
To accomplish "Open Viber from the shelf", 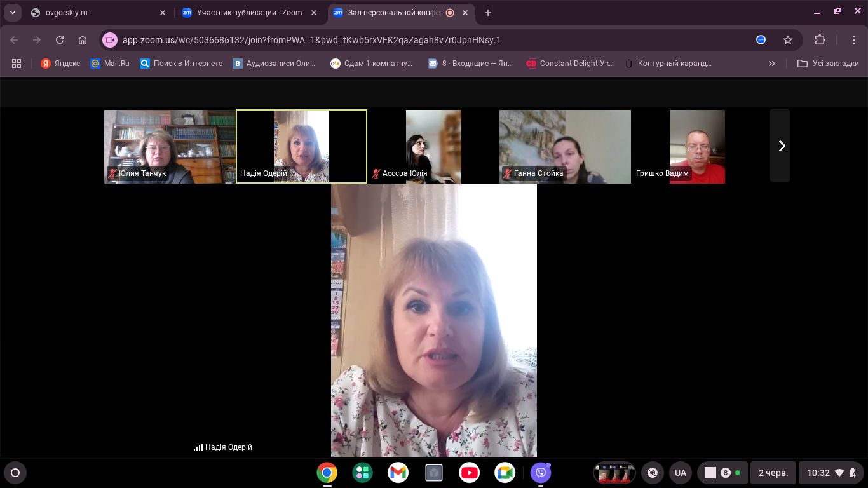I will click(541, 473).
